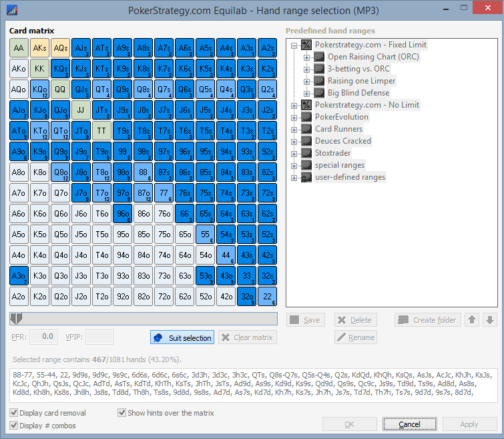This screenshot has width=504, height=439.
Task: Click the range percentage slider handle
Action: [x=16, y=318]
